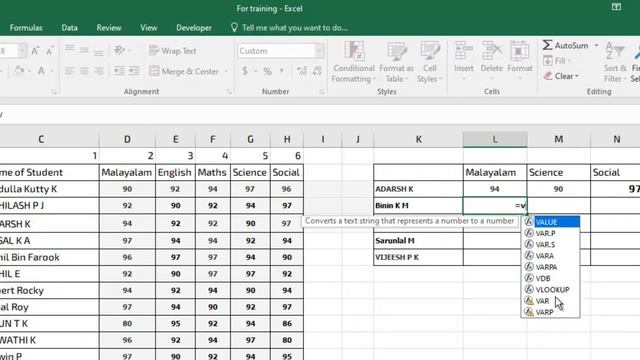Open Cell Styles gallery
Viewport: 640px width, 360px height.
click(x=429, y=62)
